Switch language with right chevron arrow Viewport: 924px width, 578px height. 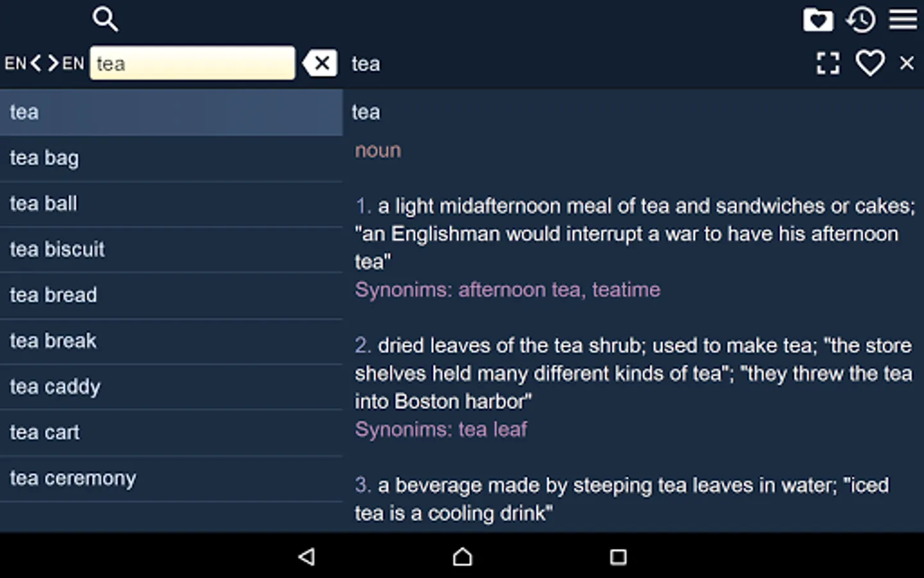coord(53,63)
